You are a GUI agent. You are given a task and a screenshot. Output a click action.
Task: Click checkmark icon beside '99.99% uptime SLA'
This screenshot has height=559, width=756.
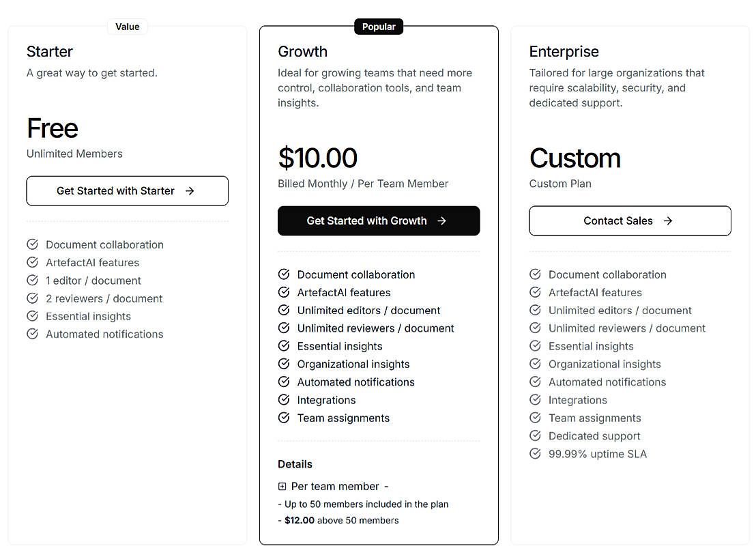pyautogui.click(x=535, y=454)
